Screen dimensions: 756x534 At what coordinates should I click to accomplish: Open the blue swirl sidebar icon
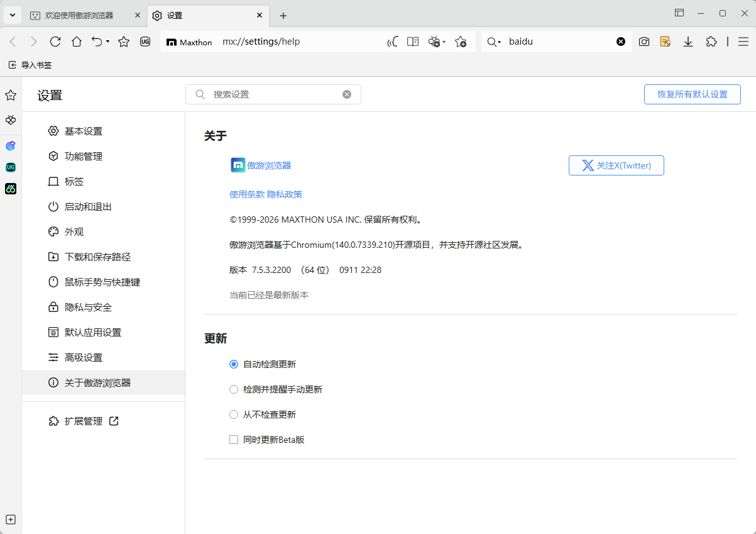coord(11,146)
